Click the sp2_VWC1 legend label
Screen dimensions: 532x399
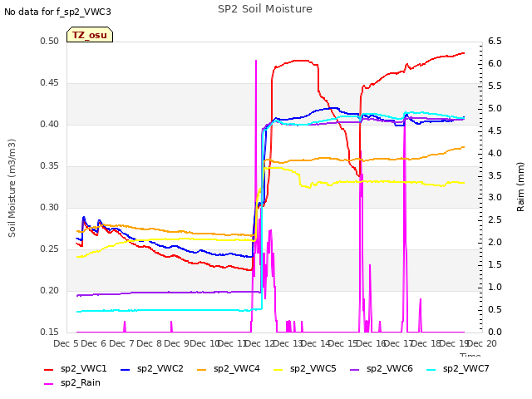(83, 368)
